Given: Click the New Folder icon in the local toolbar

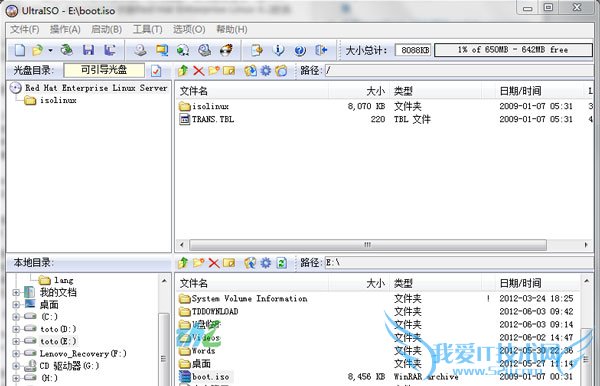Looking at the screenshot, I should click(x=198, y=263).
